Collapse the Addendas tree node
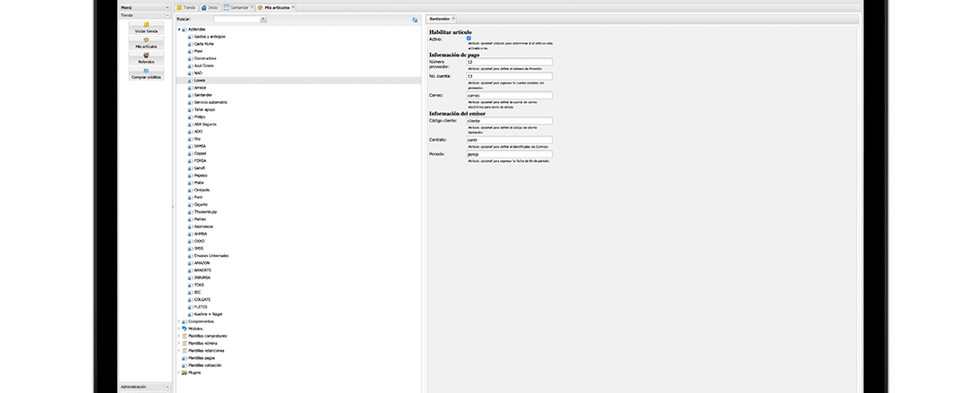 178,29
